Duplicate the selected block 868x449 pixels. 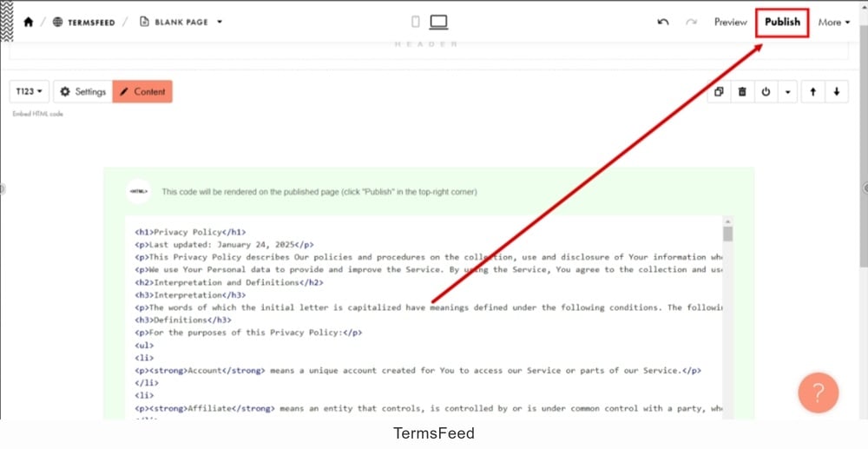point(719,92)
